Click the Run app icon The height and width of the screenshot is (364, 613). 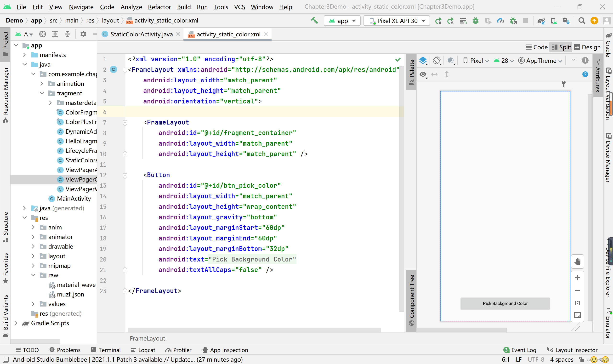(438, 21)
